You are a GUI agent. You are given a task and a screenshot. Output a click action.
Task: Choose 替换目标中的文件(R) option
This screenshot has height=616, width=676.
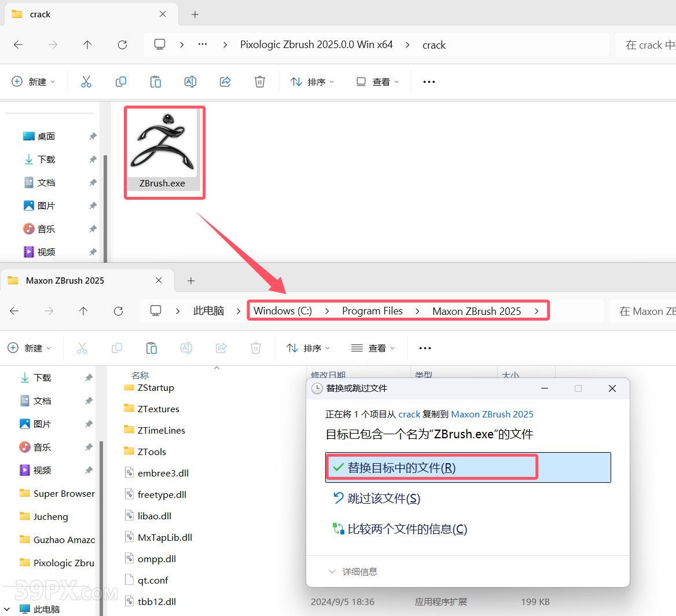468,468
